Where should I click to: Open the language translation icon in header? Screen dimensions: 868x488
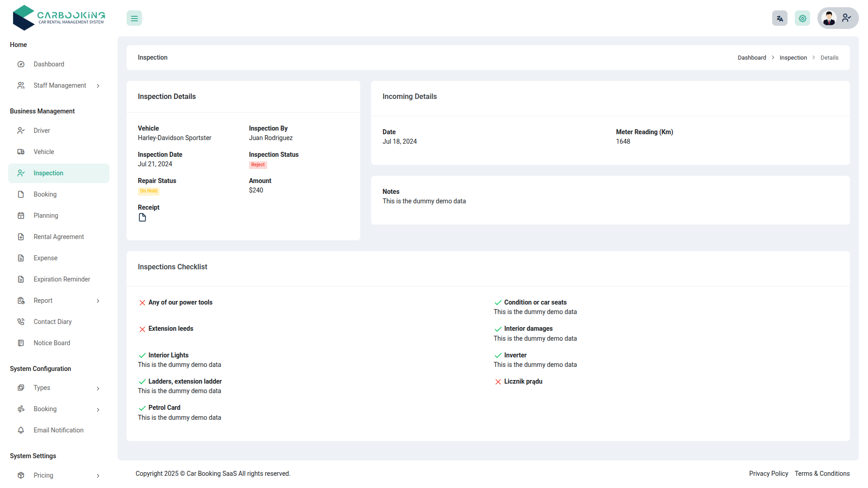click(779, 18)
